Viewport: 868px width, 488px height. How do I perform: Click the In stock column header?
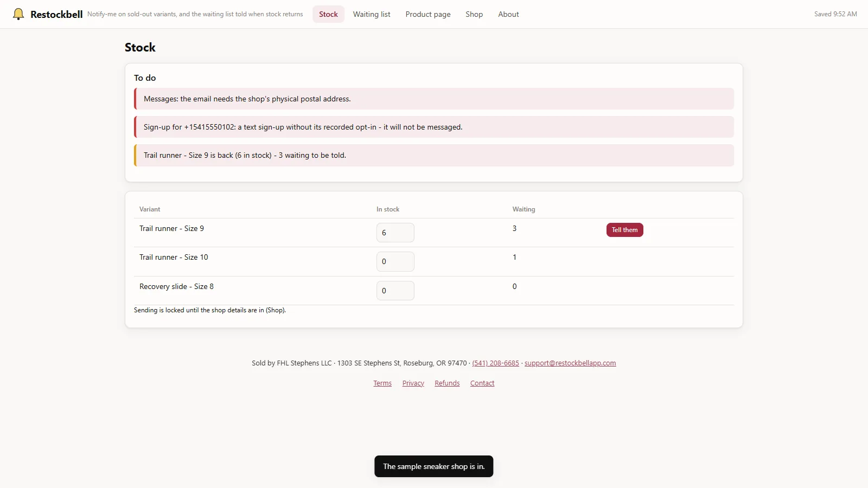(388, 209)
